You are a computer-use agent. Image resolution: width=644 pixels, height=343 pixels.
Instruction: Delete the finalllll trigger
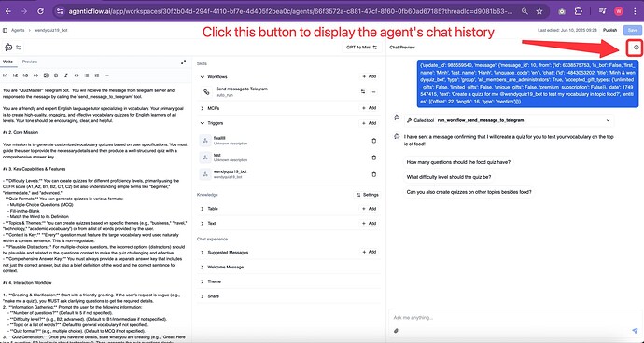(373, 141)
